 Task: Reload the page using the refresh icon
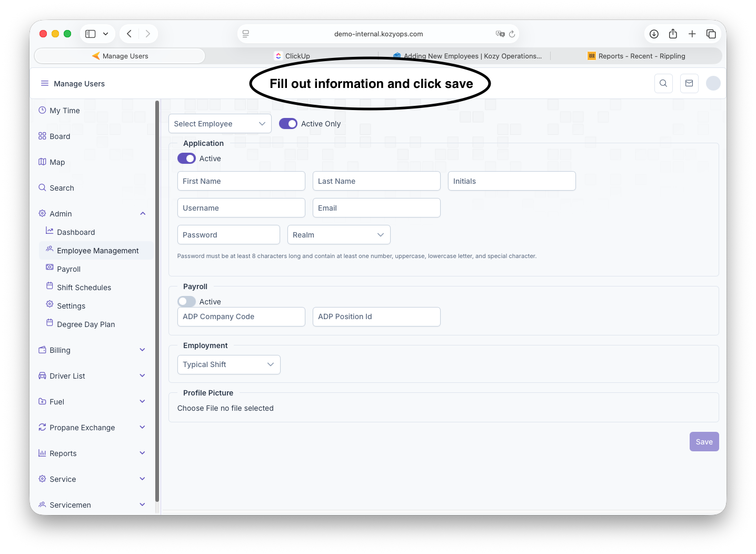coord(512,34)
